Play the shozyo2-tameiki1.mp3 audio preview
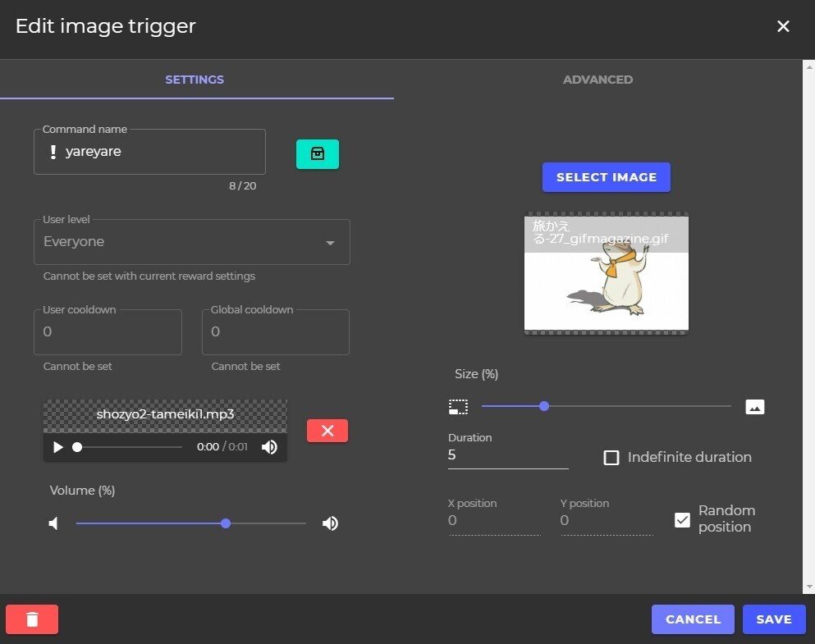Viewport: 815px width, 644px height. point(58,446)
